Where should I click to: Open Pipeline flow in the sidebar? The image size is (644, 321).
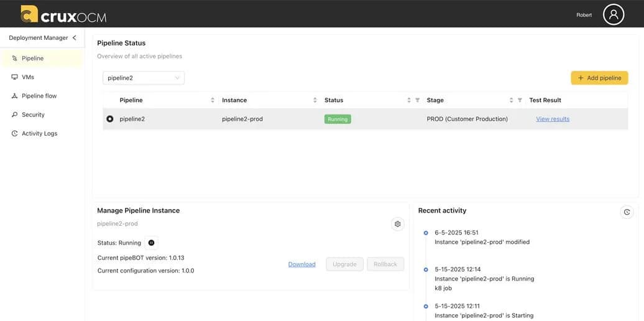pos(34,96)
